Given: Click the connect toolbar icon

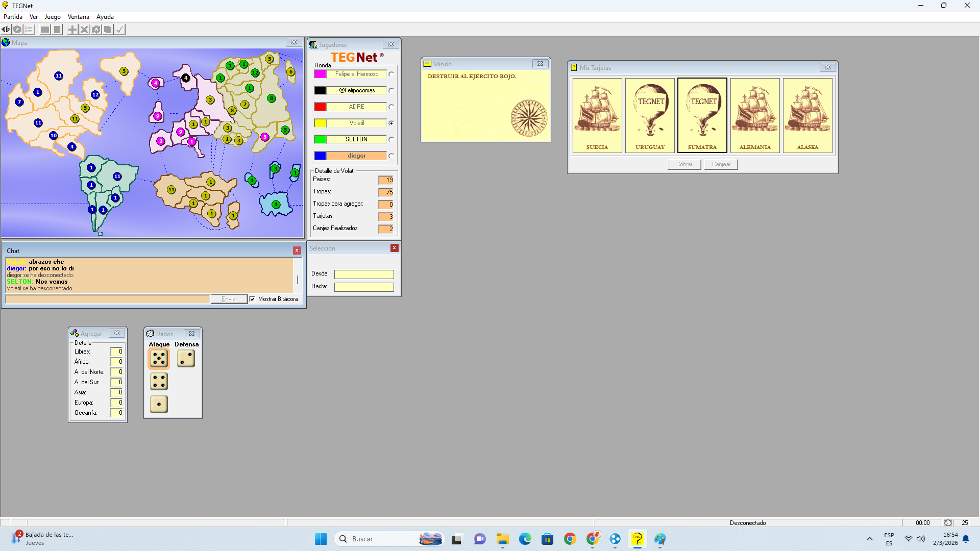Looking at the screenshot, I should (x=6, y=30).
